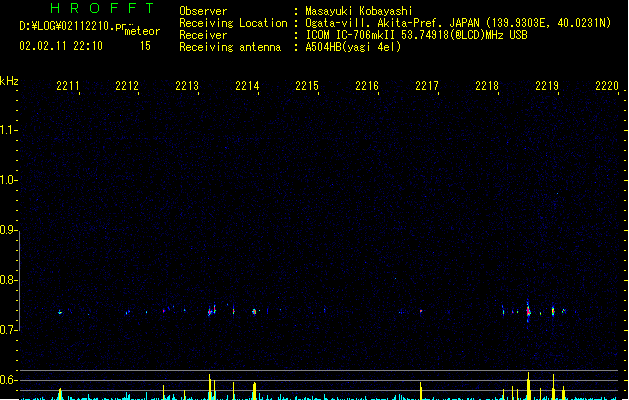This screenshot has height=400, width=629.
Task: Click the meteor echo just after 2213
Action: pyautogui.click(x=211, y=310)
